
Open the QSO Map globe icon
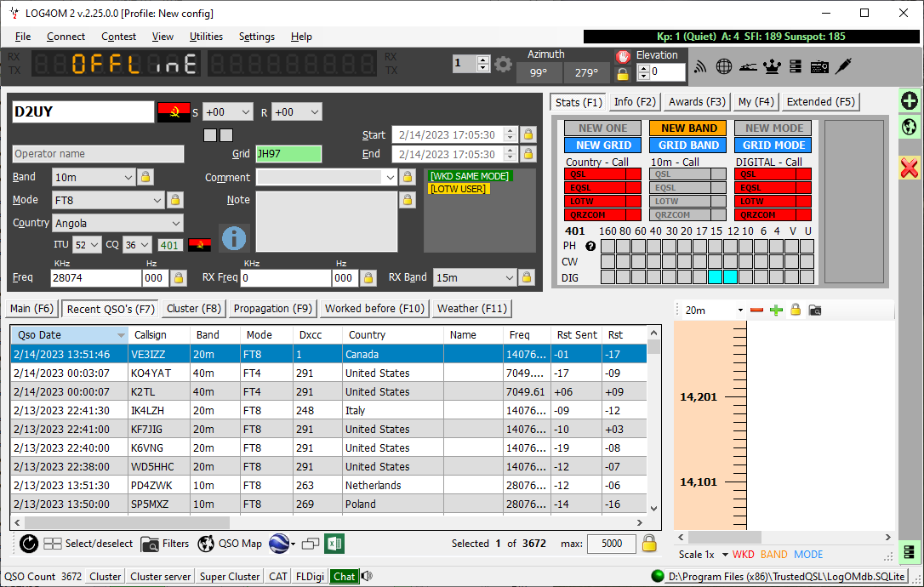point(206,544)
